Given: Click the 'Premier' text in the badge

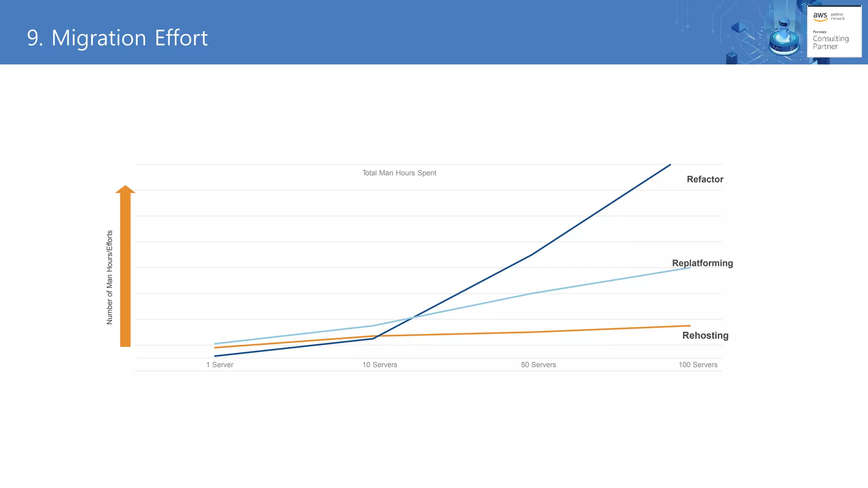Looking at the screenshot, I should pyautogui.click(x=820, y=32).
